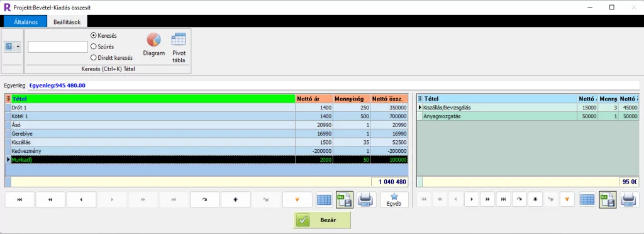
Task: Open the dropdown next to the book icon
Action: point(18,47)
